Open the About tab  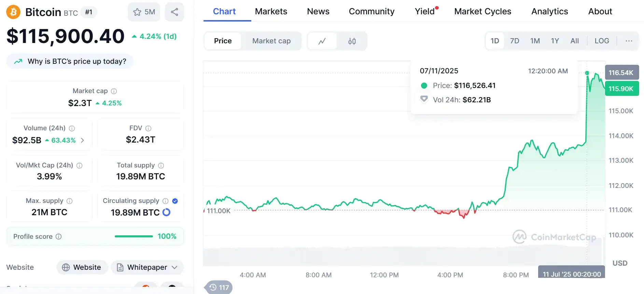pos(600,12)
